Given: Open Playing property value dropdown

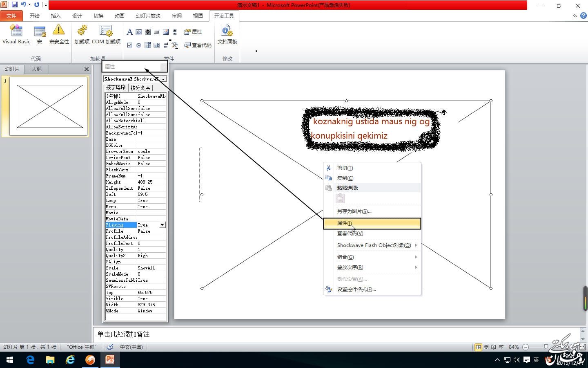Looking at the screenshot, I should [x=162, y=225].
